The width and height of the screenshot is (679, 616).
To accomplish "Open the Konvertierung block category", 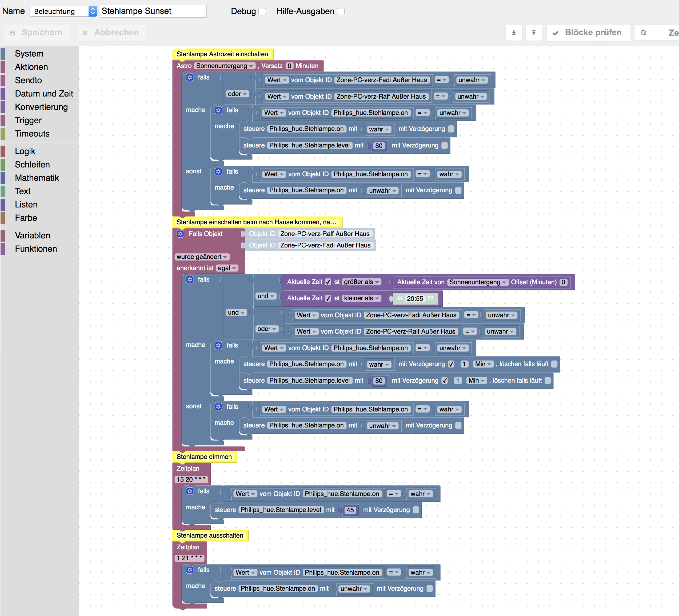I will [x=41, y=107].
